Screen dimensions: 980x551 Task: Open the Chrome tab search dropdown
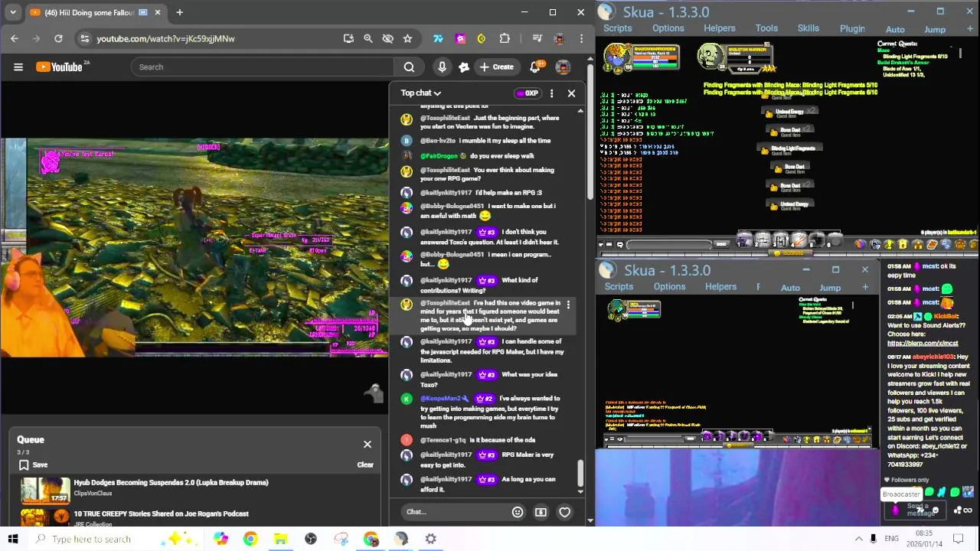[13, 12]
